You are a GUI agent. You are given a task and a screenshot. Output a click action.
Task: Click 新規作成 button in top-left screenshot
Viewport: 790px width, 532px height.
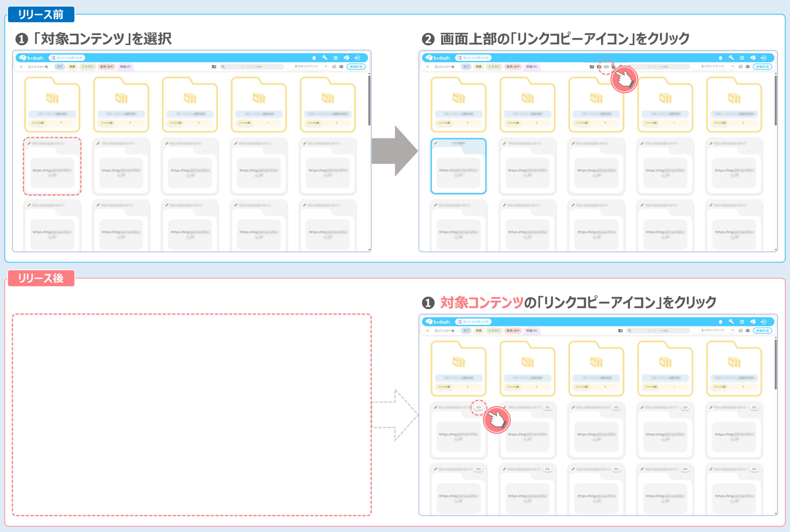(x=356, y=67)
